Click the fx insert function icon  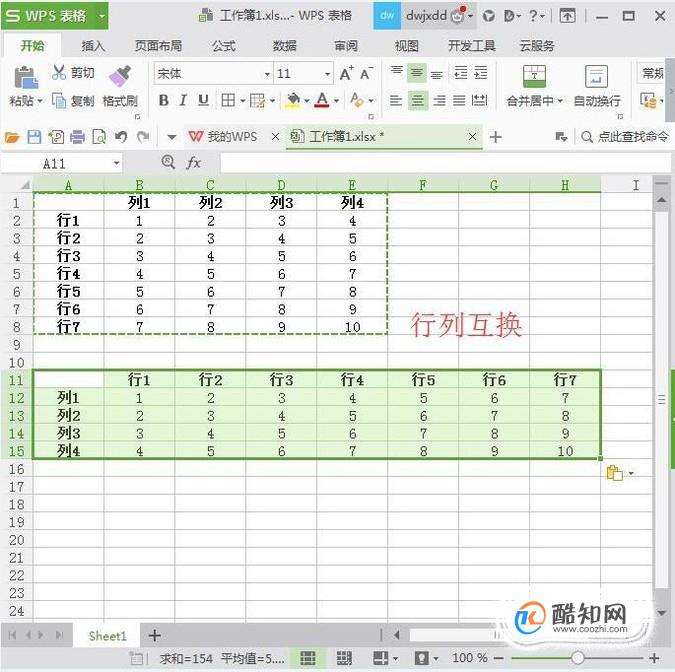[x=193, y=163]
